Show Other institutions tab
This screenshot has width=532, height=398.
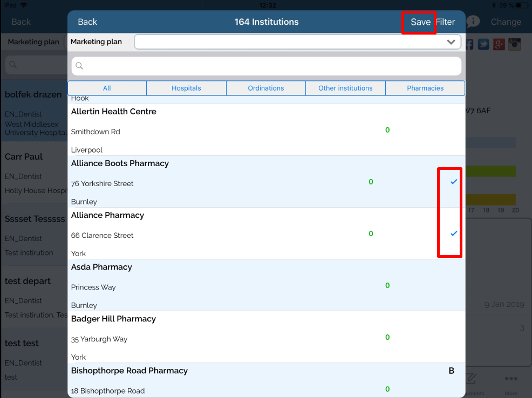click(x=345, y=88)
